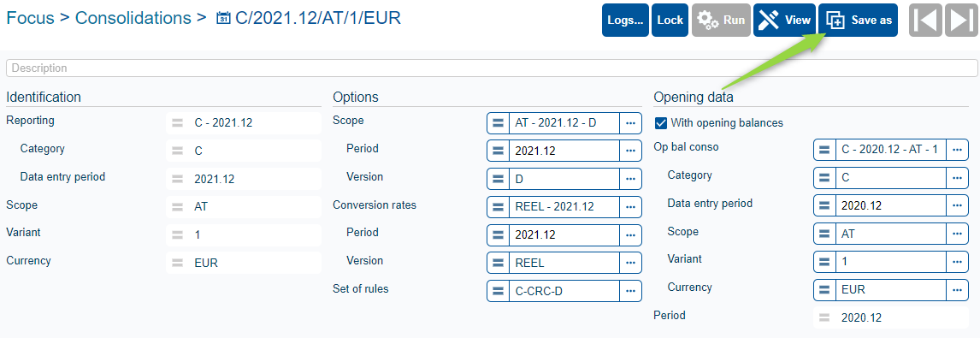Open ellipsis picker for Set of rules
Screen dimensions: 980x338
630,290
